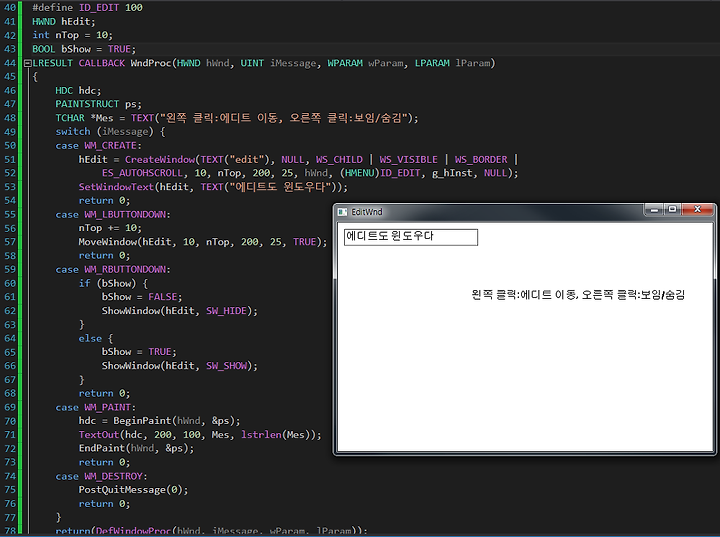The width and height of the screenshot is (720, 537).
Task: Close the EditWnd window
Action: click(697, 209)
